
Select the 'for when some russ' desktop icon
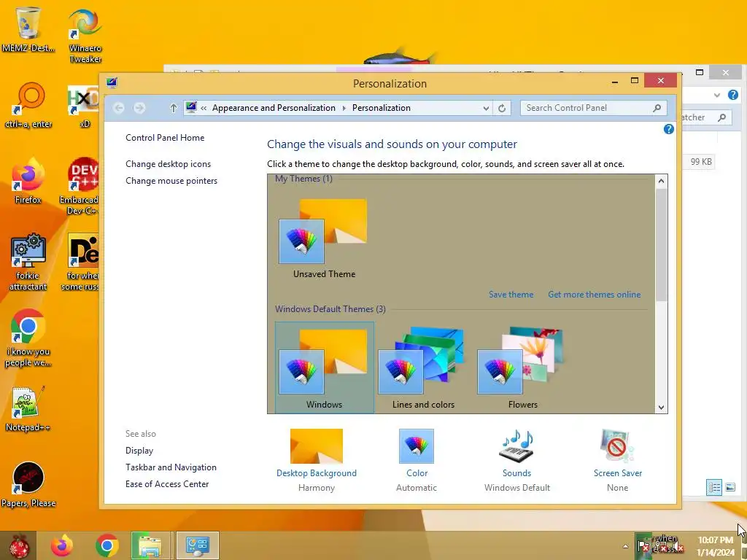pos(81,262)
